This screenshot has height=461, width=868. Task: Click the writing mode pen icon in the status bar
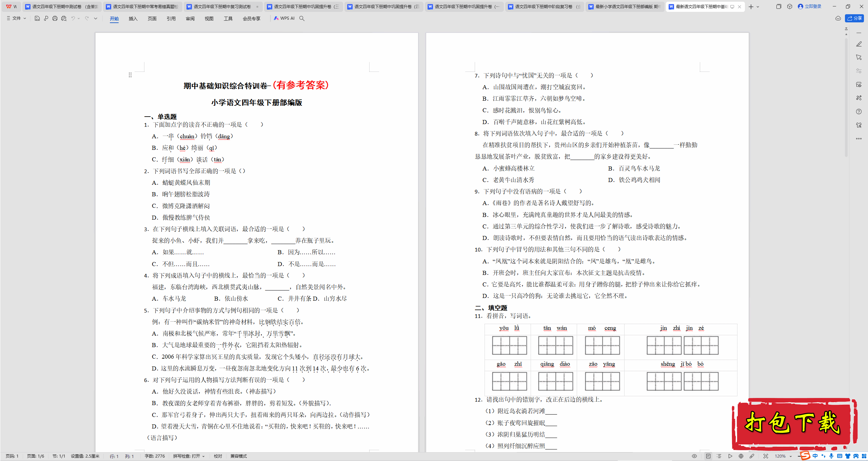pyautogui.click(x=752, y=456)
